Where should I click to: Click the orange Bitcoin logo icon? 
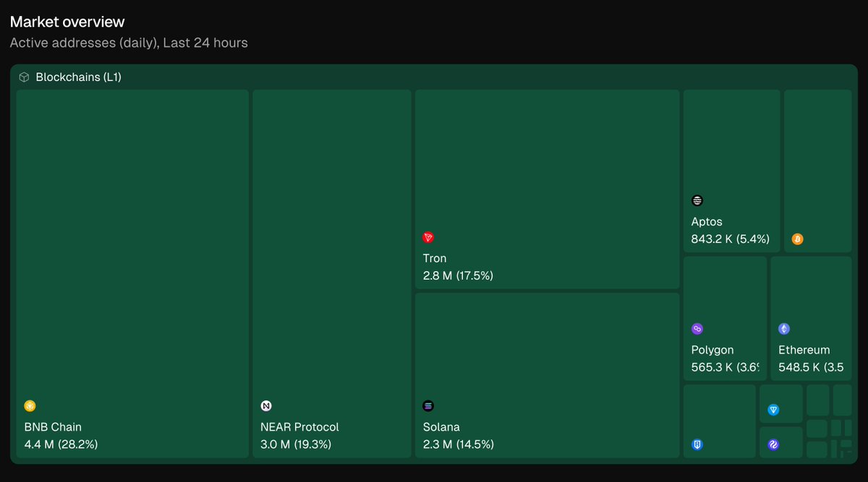coord(798,239)
